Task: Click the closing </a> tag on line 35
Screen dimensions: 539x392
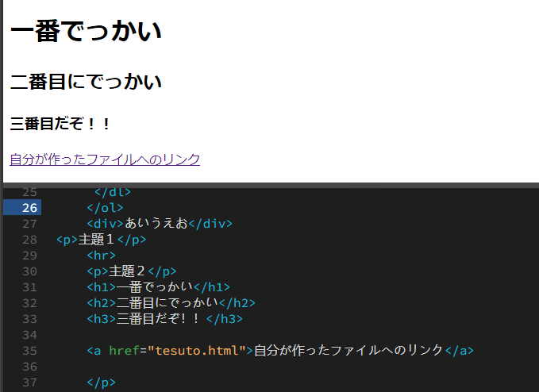Action: [460, 351]
